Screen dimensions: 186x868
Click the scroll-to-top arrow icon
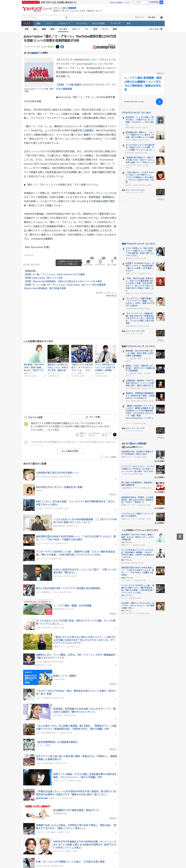coord(180,536)
